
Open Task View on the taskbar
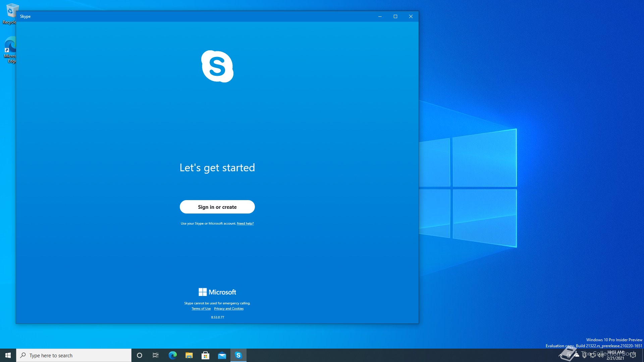tap(156, 355)
